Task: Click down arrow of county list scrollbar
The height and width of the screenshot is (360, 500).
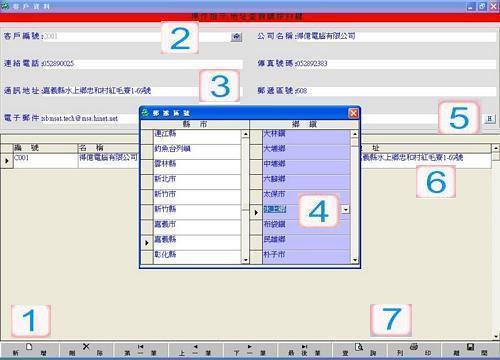Action: coord(245,260)
